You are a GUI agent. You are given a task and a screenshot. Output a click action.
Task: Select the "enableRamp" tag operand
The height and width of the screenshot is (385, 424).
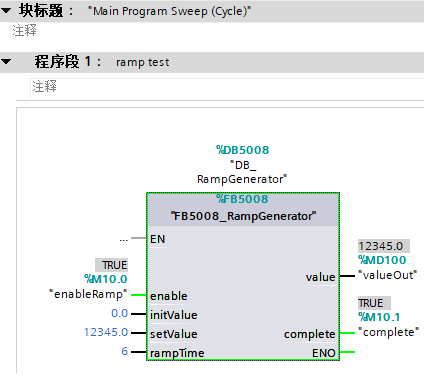[88, 294]
